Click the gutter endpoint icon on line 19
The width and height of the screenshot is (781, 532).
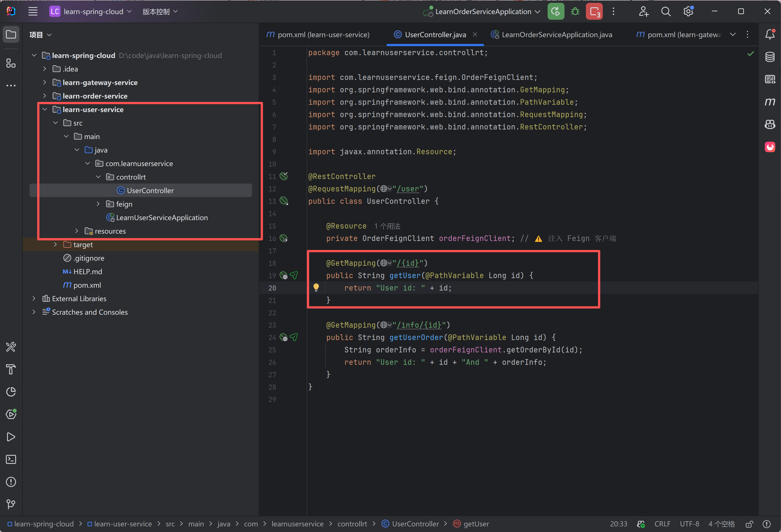coord(284,276)
